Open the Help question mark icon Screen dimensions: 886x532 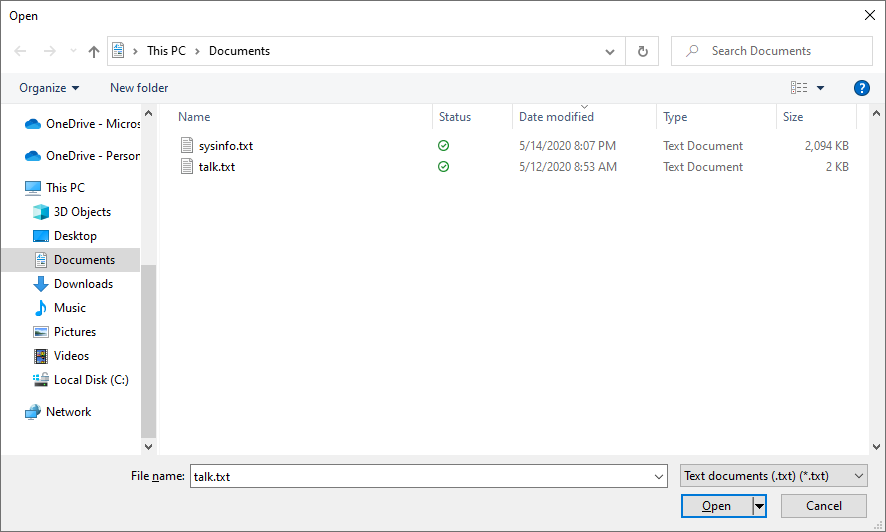861,88
